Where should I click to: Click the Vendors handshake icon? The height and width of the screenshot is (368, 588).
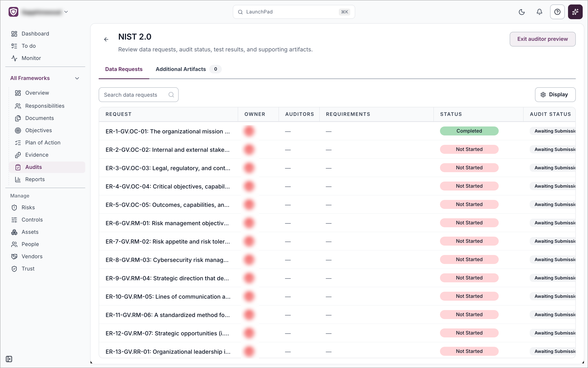(14, 257)
